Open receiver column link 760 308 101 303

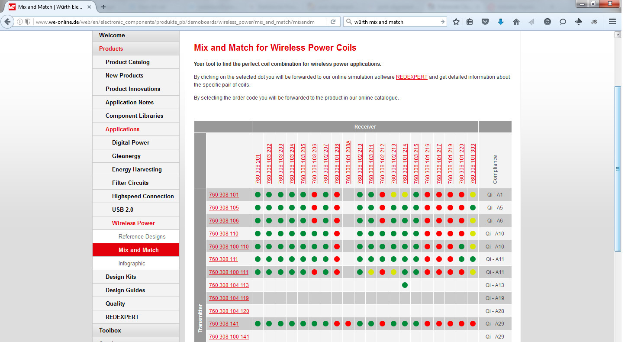473,164
